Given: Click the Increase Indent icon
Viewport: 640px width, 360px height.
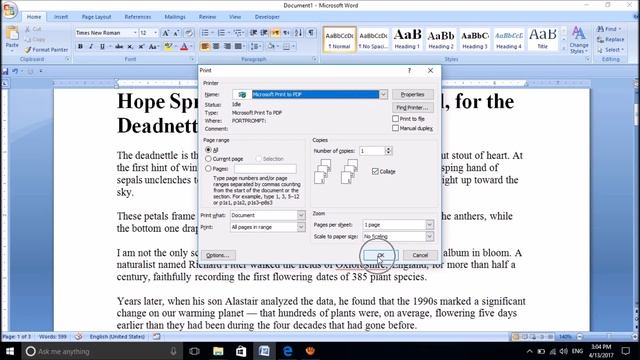Looking at the screenshot, I should pyautogui.click(x=264, y=33).
